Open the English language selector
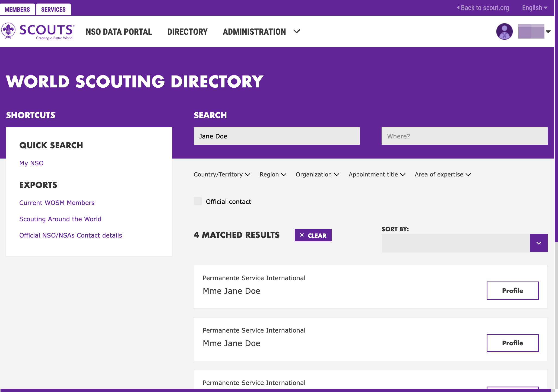Viewport: 558px width, 392px height. coord(535,8)
